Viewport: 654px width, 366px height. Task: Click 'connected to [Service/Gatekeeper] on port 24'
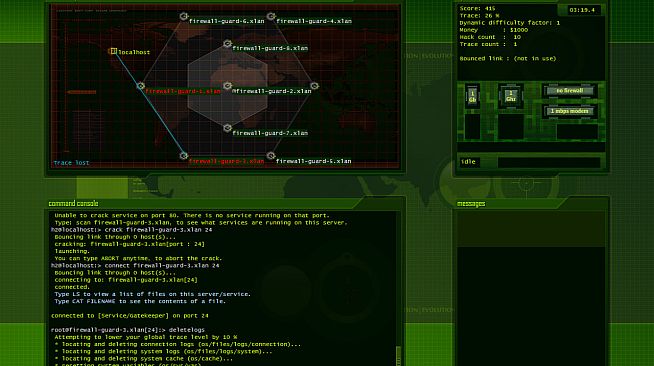click(130, 316)
